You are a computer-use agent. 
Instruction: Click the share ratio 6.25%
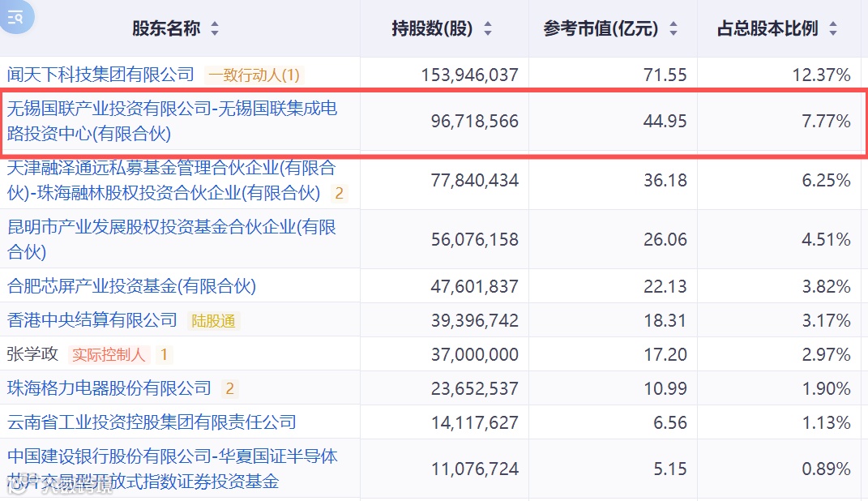pos(826,181)
